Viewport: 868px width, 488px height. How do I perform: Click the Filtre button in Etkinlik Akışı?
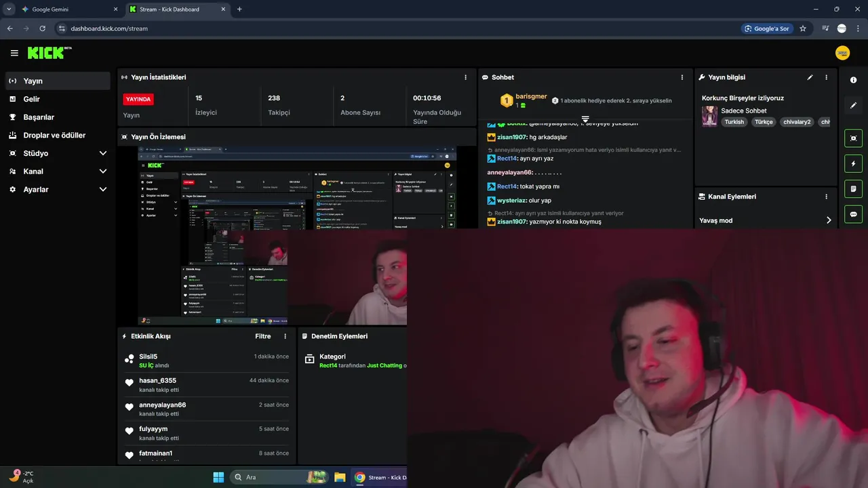tap(263, 336)
